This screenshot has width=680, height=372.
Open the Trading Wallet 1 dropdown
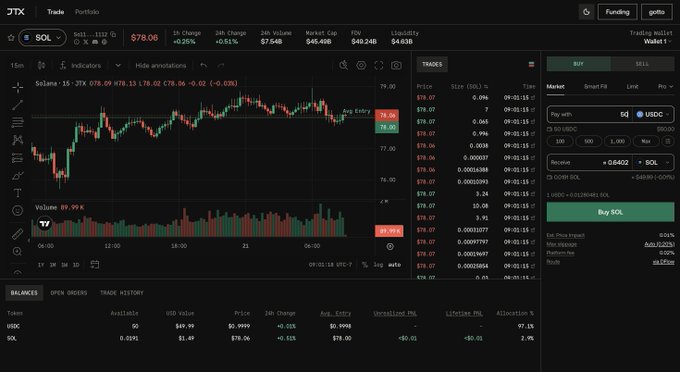click(657, 42)
